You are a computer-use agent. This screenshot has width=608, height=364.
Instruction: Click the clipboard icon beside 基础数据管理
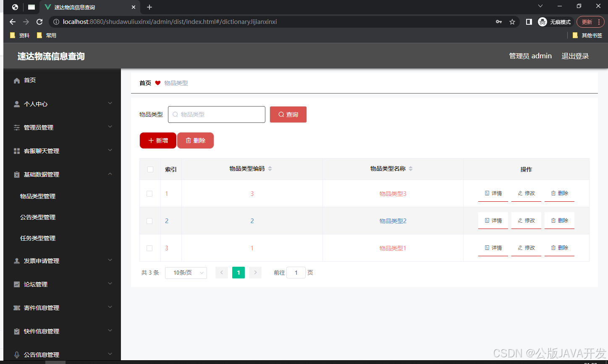click(17, 174)
